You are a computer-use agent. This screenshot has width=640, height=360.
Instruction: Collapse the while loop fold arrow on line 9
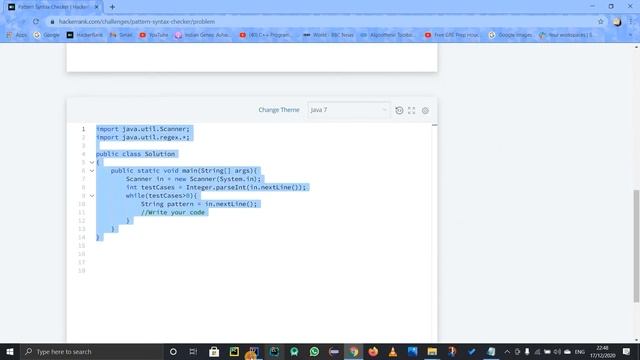[x=92, y=196]
